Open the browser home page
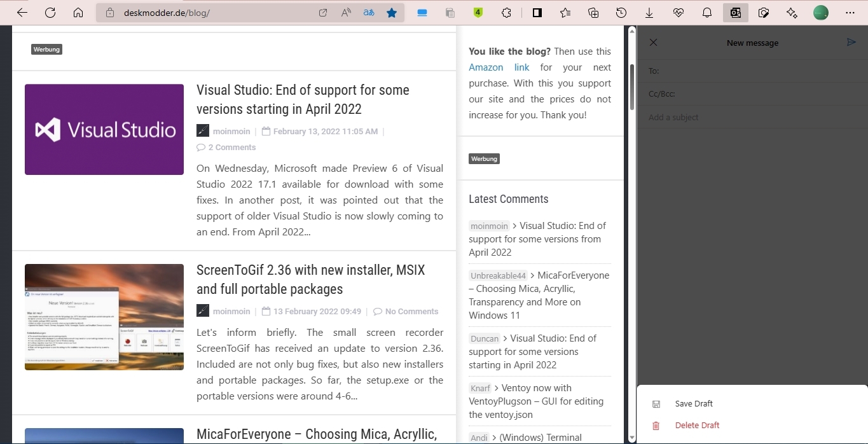This screenshot has width=868, height=444. click(x=78, y=13)
